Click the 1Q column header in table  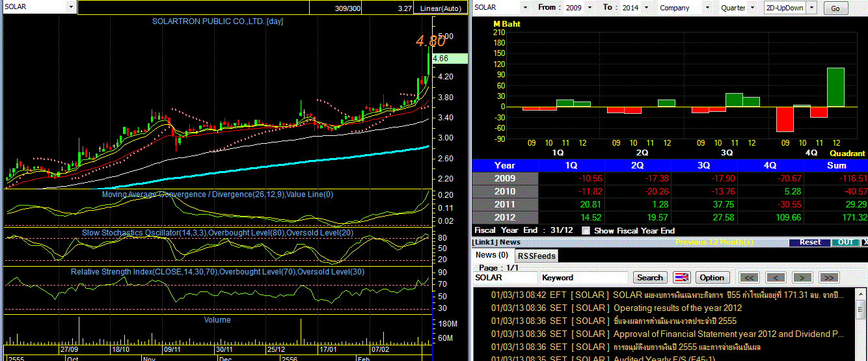point(572,165)
